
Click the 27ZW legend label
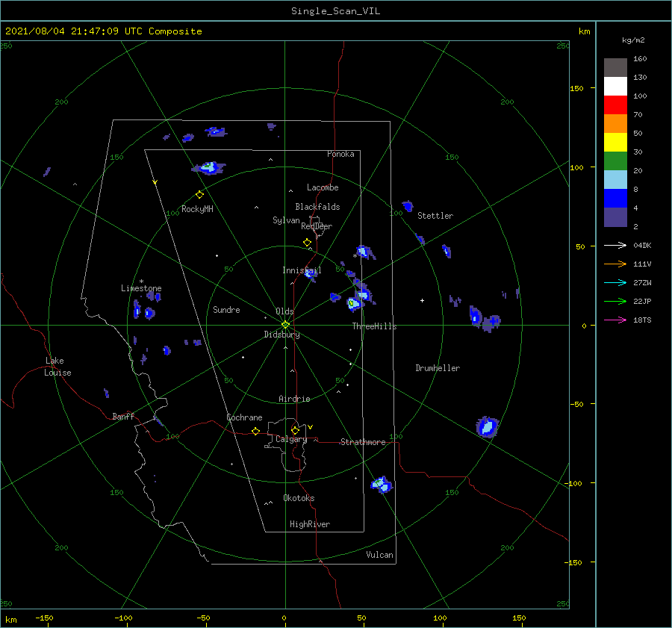642,282
